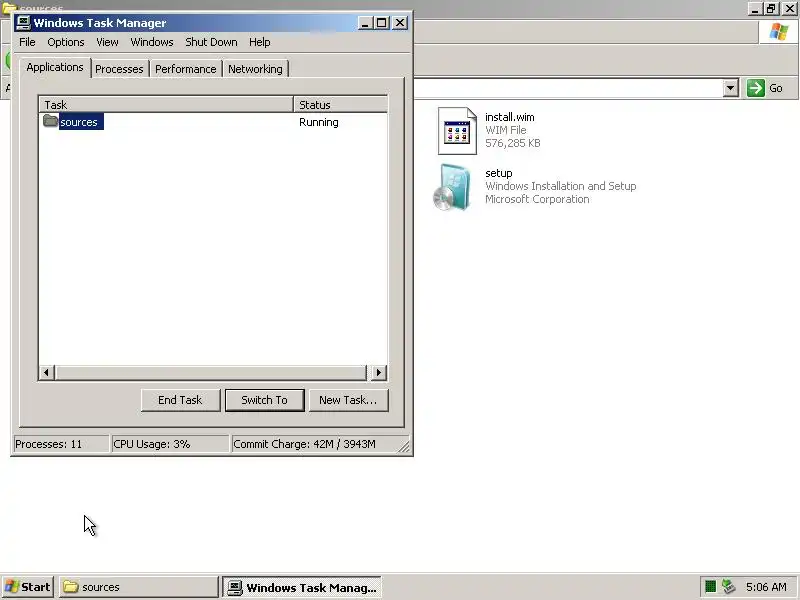Switch to the Processes tab

point(119,69)
